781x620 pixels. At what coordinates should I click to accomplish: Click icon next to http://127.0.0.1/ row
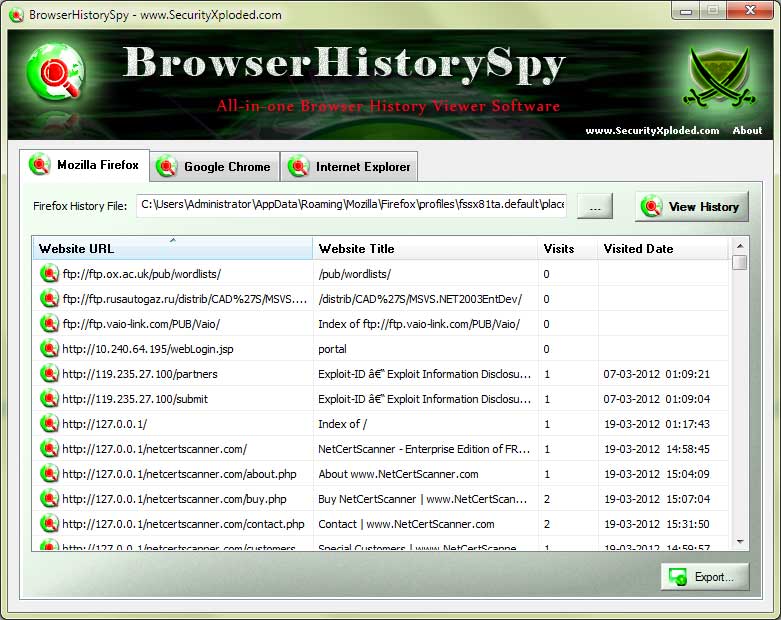point(49,423)
